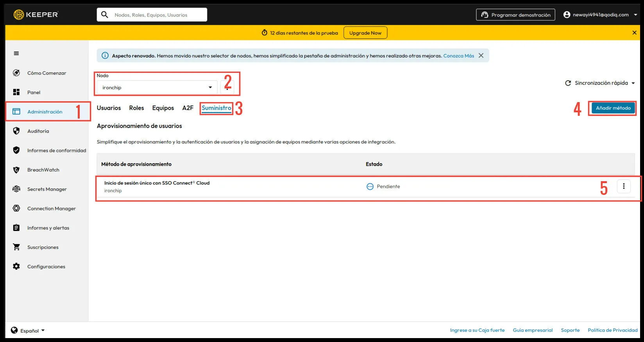Click the Método de aprovisionamiento column header
This screenshot has width=644, height=342.
tap(136, 164)
